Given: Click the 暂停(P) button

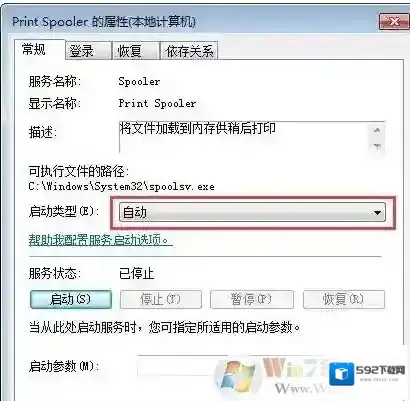Looking at the screenshot, I should (x=252, y=299).
